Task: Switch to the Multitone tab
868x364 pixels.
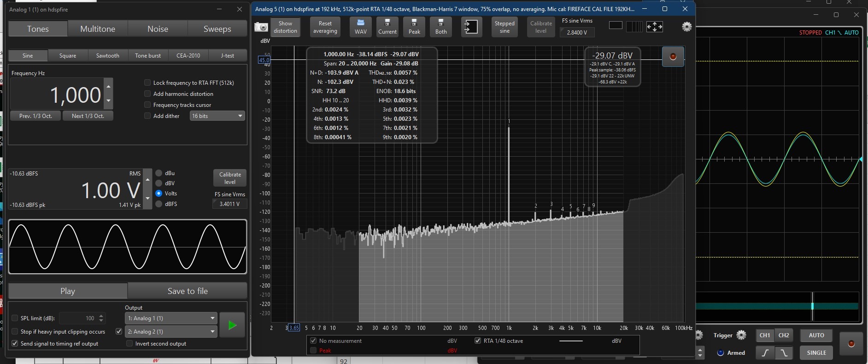Action: (98, 29)
